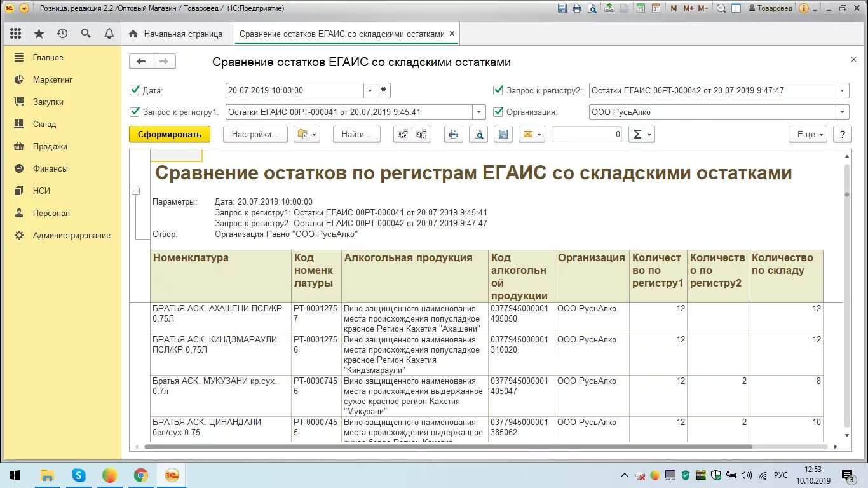
Task: Open the Администрирование section
Action: pos(72,235)
